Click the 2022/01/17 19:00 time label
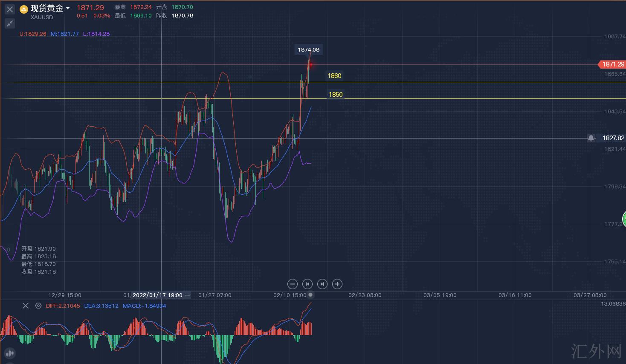 click(157, 295)
